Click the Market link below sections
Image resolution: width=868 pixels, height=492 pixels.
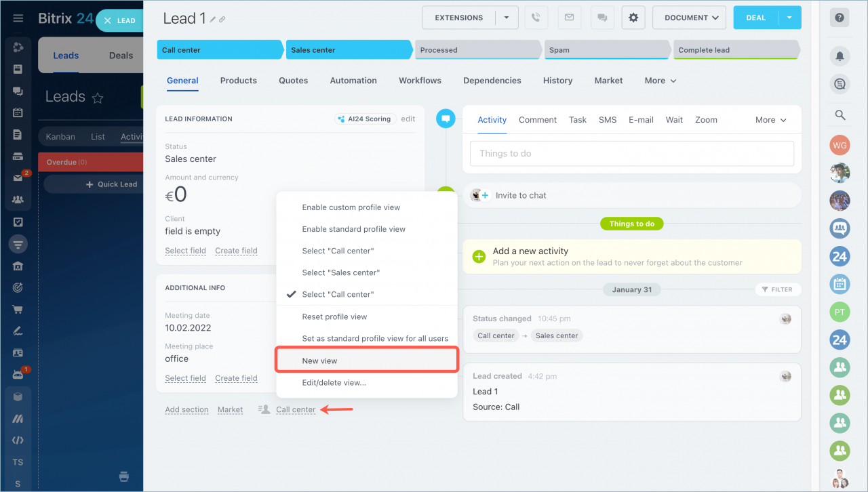pos(230,409)
